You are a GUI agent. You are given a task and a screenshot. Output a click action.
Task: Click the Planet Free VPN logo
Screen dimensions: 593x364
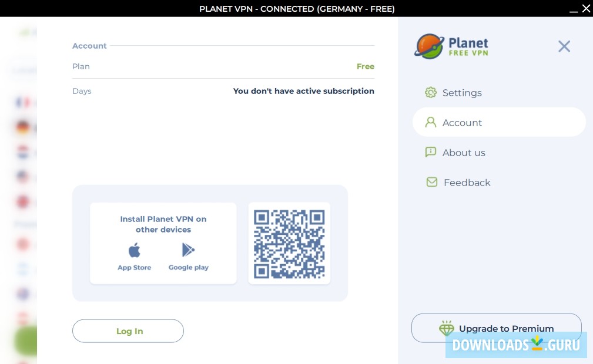451,46
